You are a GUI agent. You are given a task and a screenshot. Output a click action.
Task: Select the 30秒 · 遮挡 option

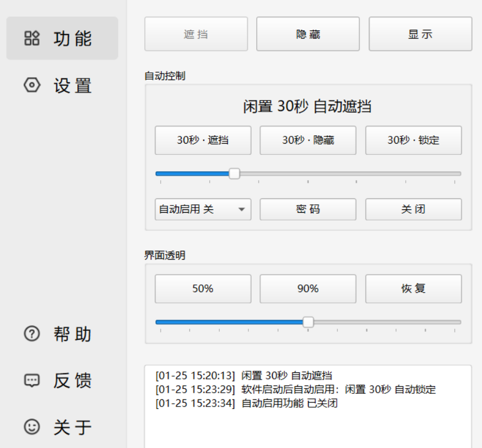coord(203,140)
